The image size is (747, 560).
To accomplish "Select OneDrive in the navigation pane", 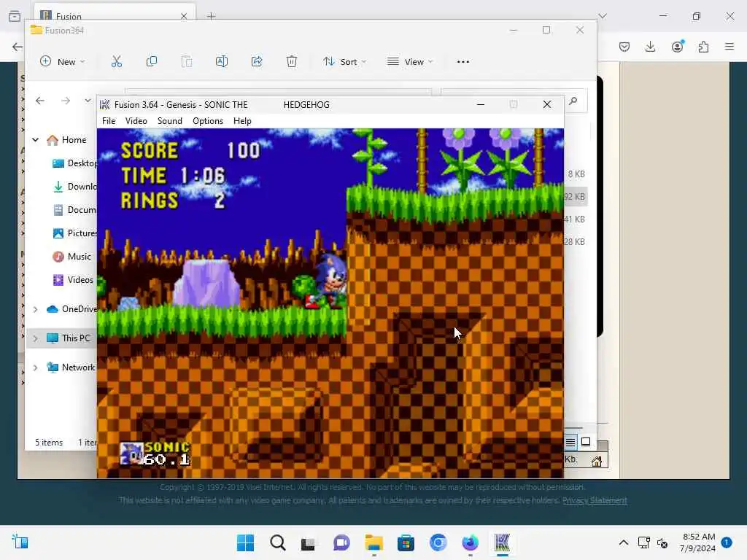I will pyautogui.click(x=71, y=309).
